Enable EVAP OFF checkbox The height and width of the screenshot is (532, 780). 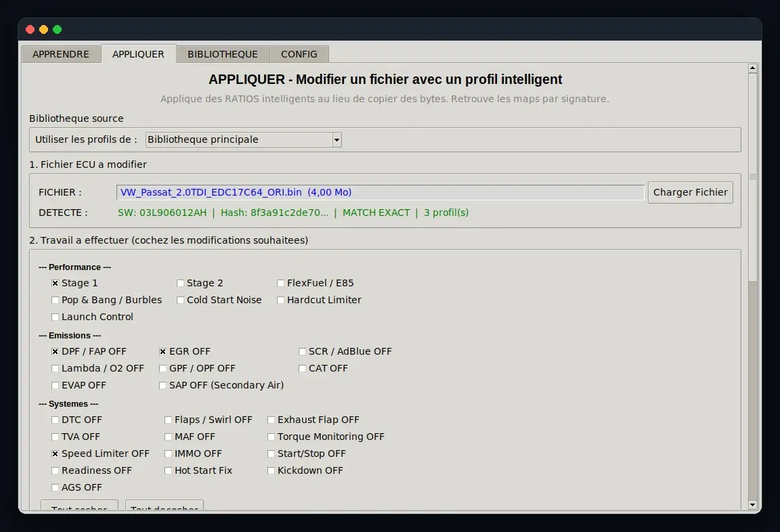click(x=56, y=385)
